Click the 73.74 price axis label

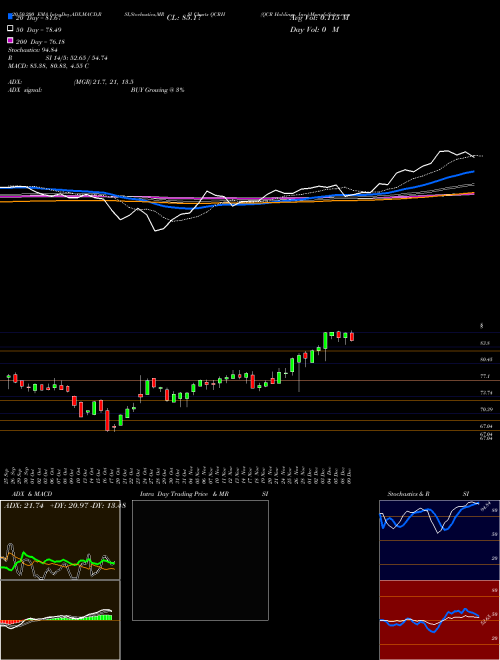[486, 393]
